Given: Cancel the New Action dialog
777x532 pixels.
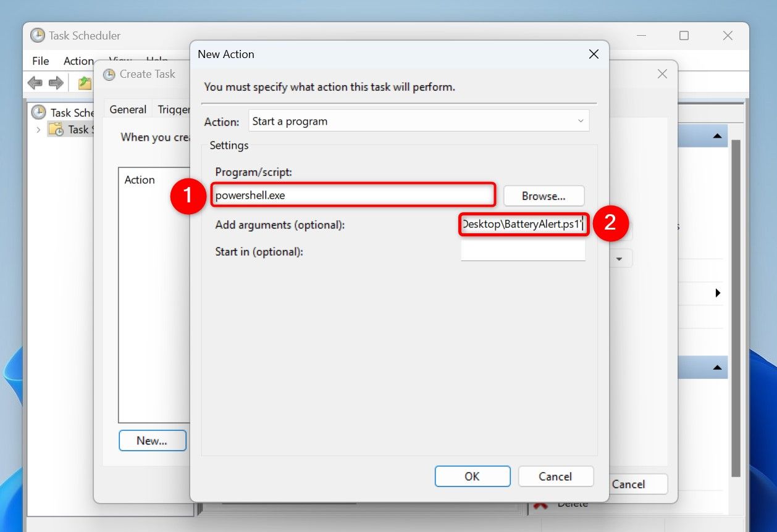Looking at the screenshot, I should click(555, 476).
